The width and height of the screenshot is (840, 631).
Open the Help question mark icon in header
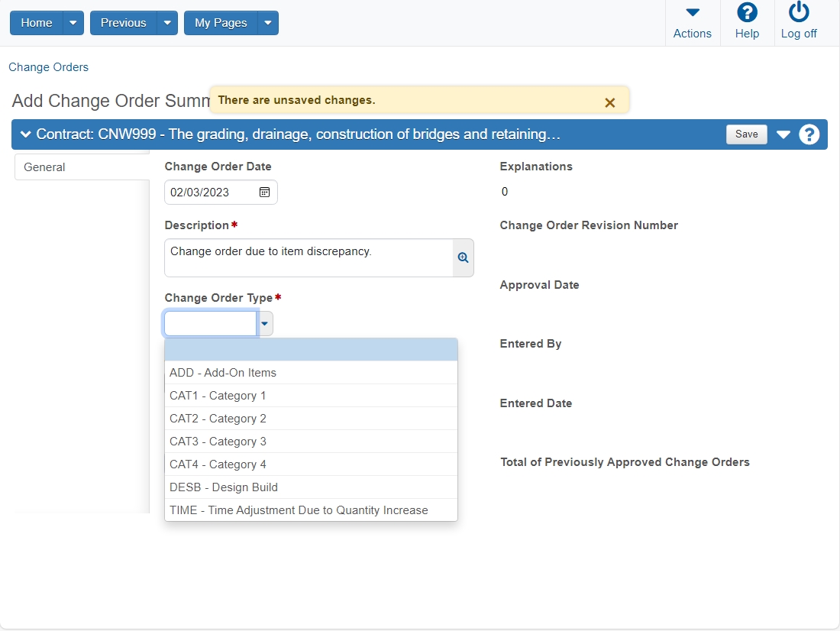[x=747, y=13]
